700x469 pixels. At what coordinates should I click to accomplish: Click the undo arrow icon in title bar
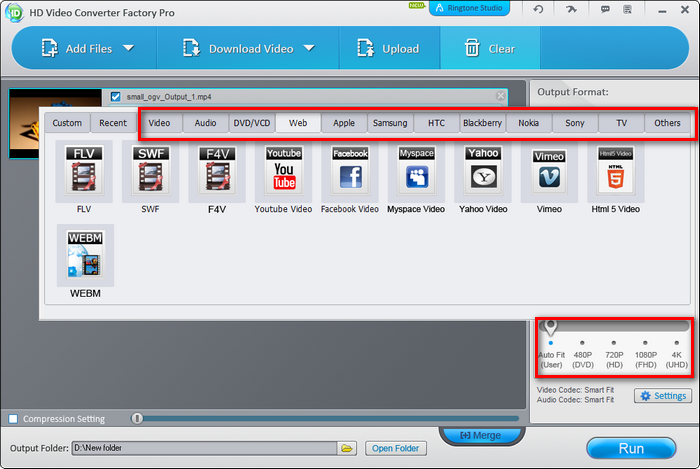point(538,9)
